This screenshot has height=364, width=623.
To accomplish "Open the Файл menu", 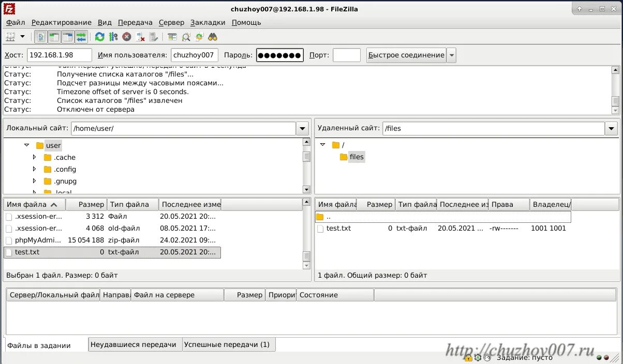I will click(x=16, y=22).
